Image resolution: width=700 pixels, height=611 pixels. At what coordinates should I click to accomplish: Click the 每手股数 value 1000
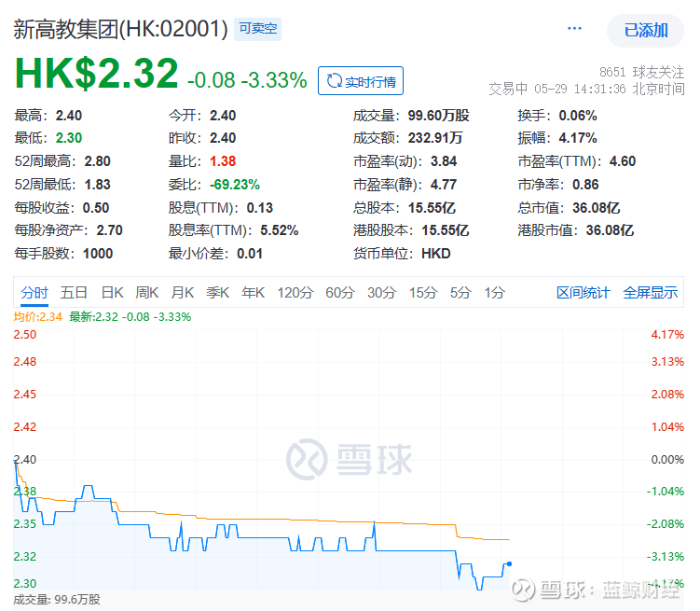coord(98,254)
